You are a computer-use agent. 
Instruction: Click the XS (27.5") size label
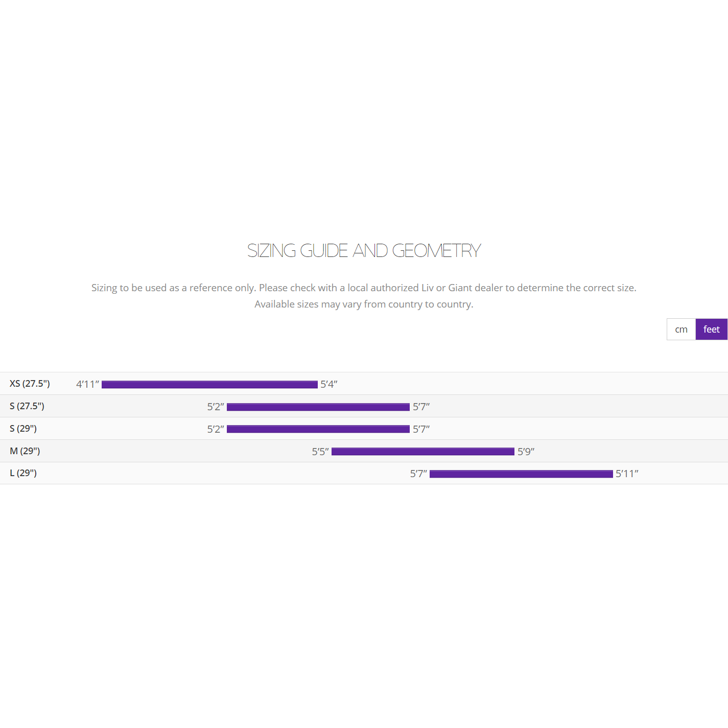coord(30,384)
